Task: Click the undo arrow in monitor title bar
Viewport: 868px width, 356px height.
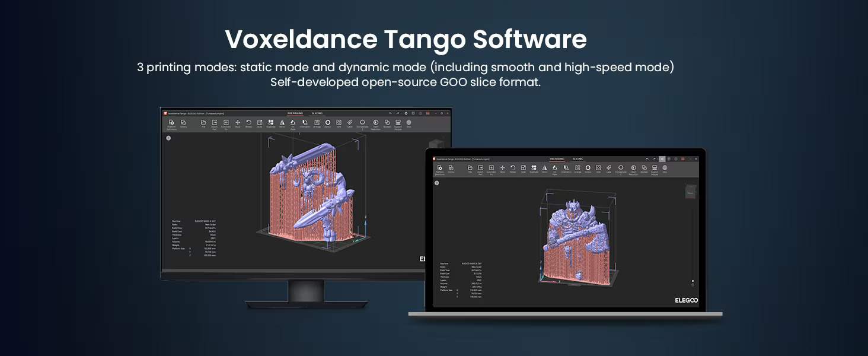Action: [x=391, y=113]
